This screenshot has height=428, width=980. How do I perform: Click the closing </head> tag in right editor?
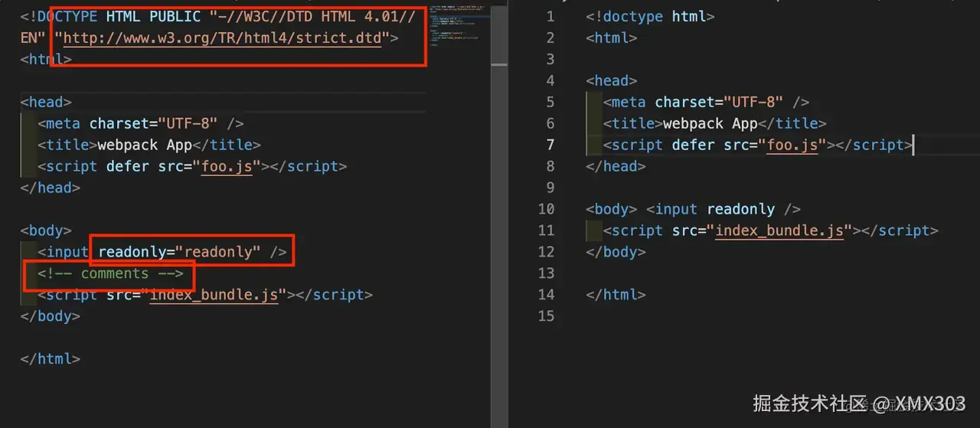pos(616,166)
